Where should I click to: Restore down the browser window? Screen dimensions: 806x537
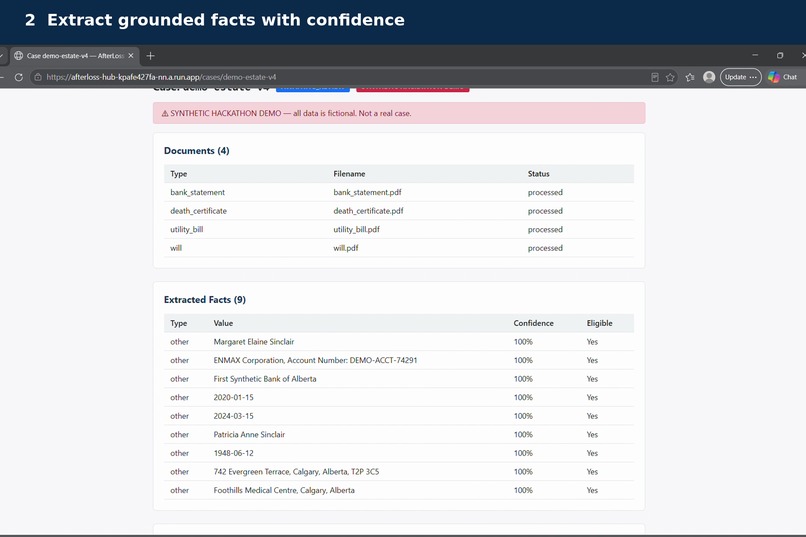pyautogui.click(x=780, y=55)
